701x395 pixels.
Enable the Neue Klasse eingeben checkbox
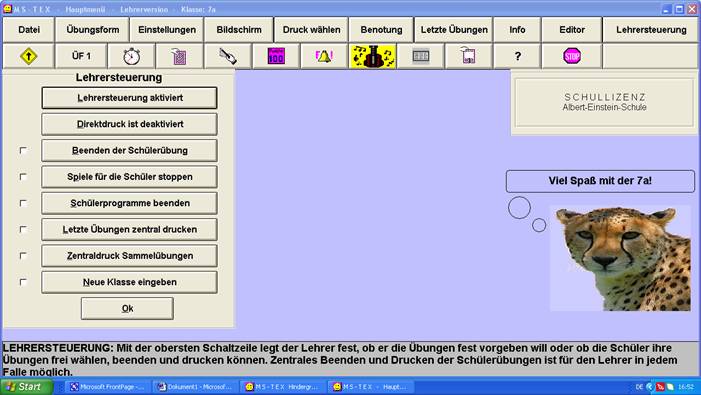[23, 282]
